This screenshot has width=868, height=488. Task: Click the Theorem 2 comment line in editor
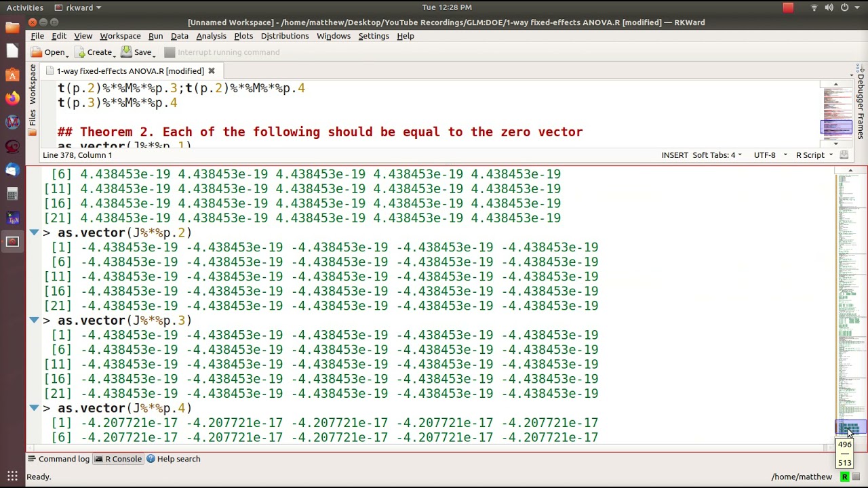click(x=320, y=132)
